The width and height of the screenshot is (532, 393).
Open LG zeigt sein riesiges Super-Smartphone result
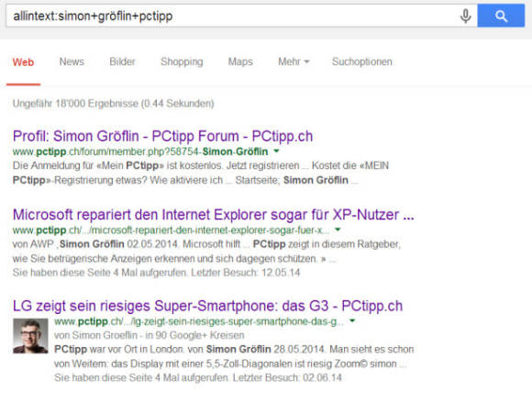[x=207, y=306]
